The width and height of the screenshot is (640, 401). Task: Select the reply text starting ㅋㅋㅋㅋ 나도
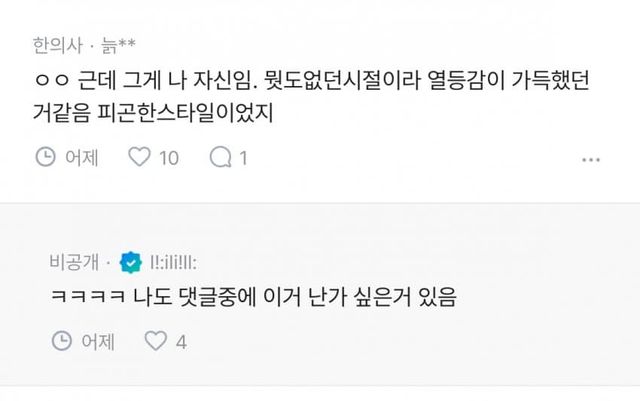(x=250, y=297)
